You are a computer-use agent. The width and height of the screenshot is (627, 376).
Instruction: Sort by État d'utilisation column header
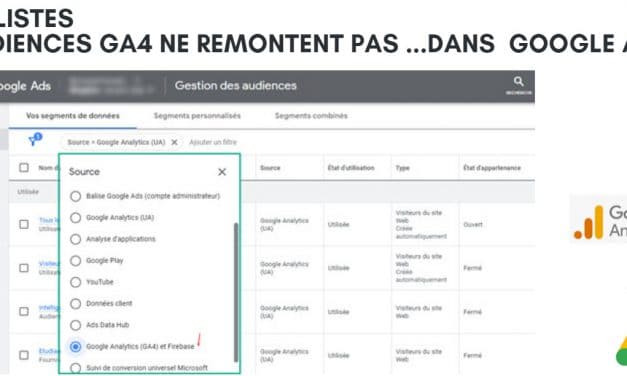[x=351, y=168]
